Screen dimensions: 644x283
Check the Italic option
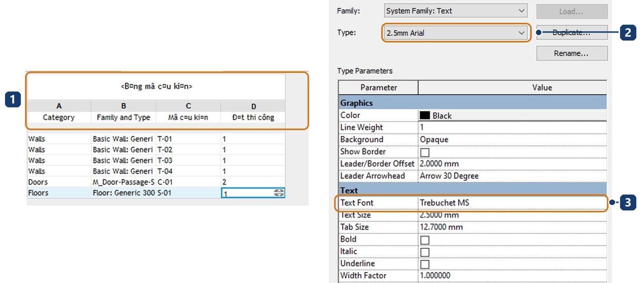coord(425,252)
